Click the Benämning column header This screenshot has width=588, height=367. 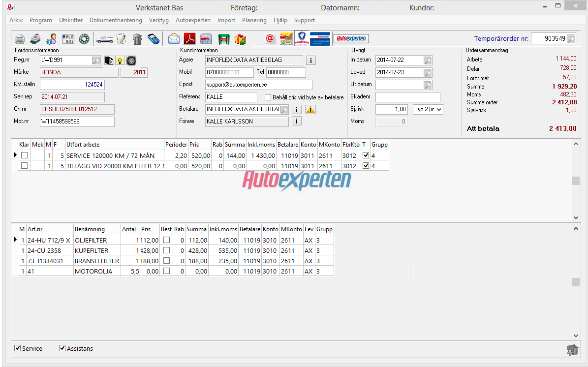(x=97, y=229)
